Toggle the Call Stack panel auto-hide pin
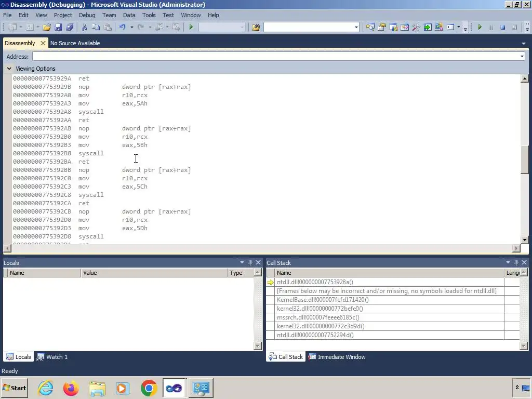This screenshot has height=399, width=532. (x=516, y=262)
